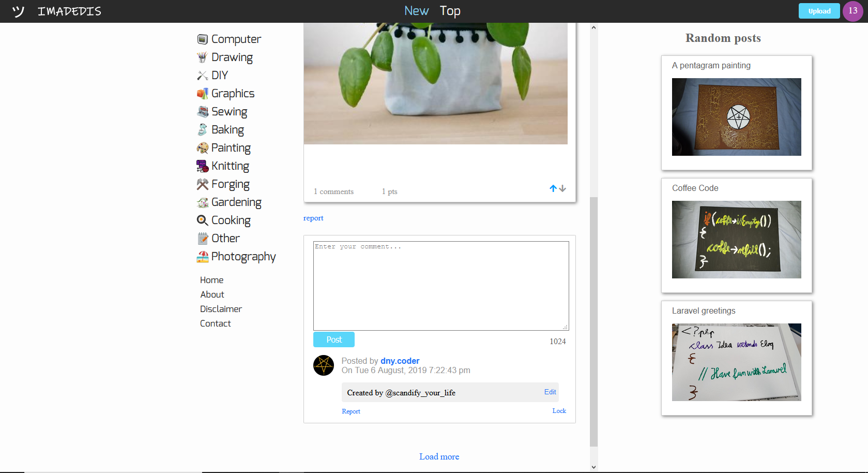
Task: Open the Drawing category
Action: point(232,57)
